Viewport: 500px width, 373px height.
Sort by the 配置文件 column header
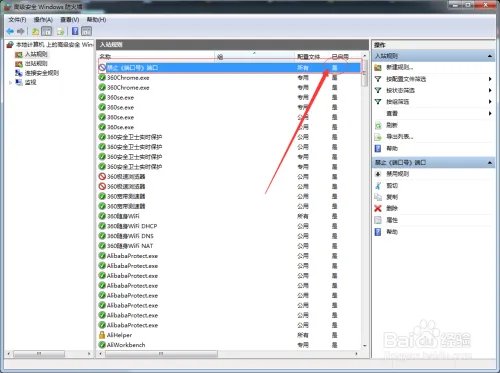click(312, 57)
